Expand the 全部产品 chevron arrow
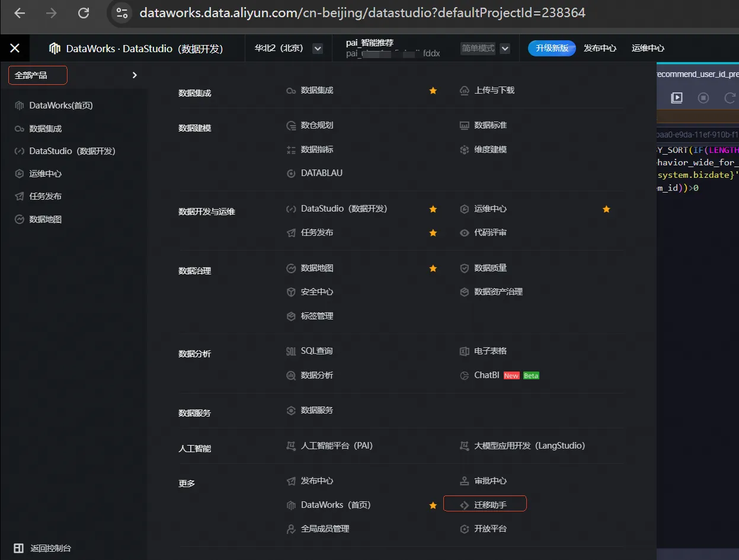 [x=135, y=75]
